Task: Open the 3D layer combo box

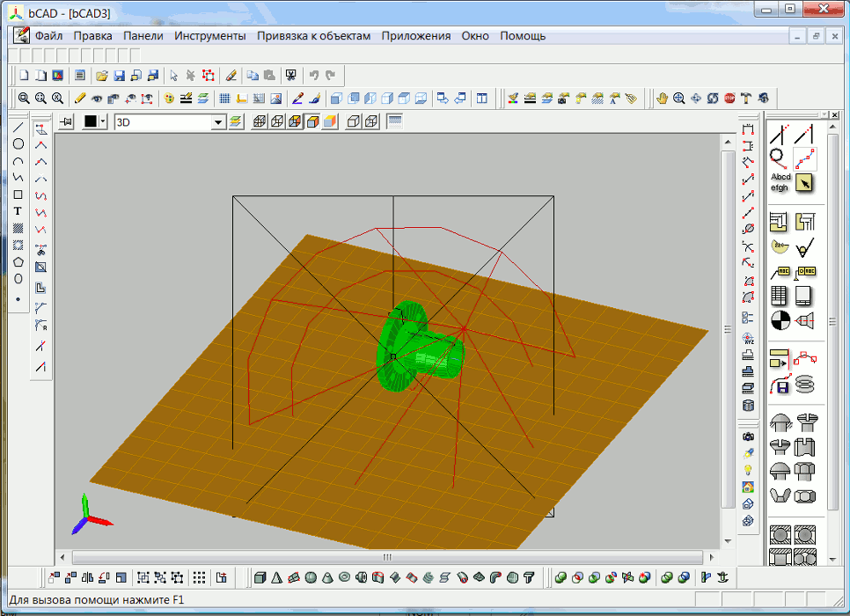Action: [169, 122]
